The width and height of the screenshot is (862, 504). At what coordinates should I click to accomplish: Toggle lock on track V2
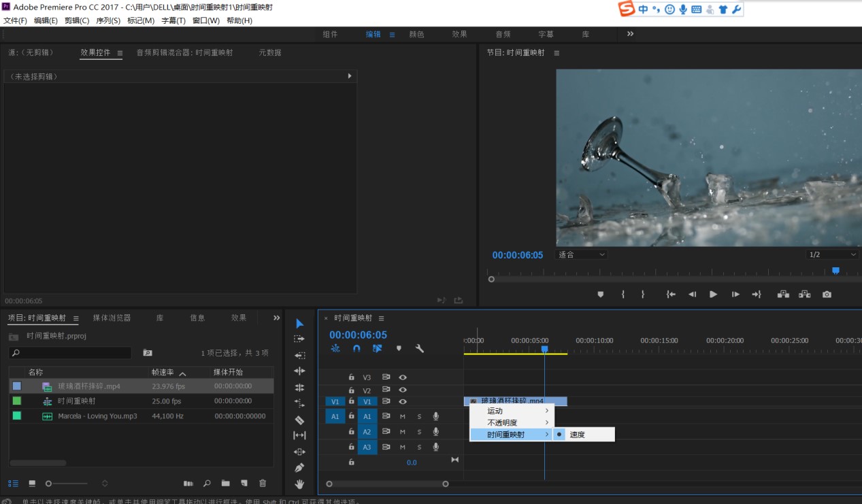coord(352,390)
